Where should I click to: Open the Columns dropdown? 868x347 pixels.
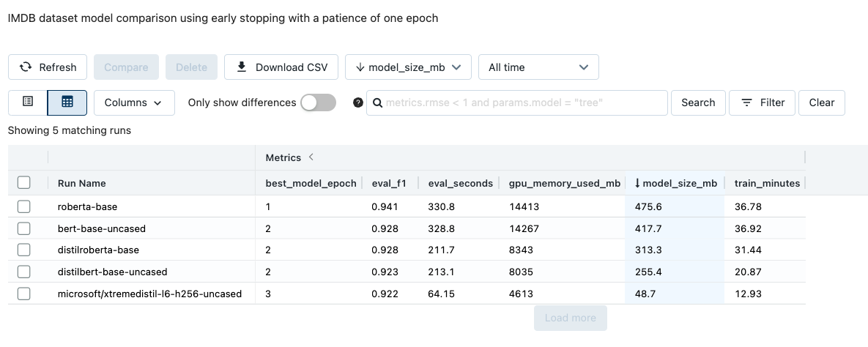[135, 102]
